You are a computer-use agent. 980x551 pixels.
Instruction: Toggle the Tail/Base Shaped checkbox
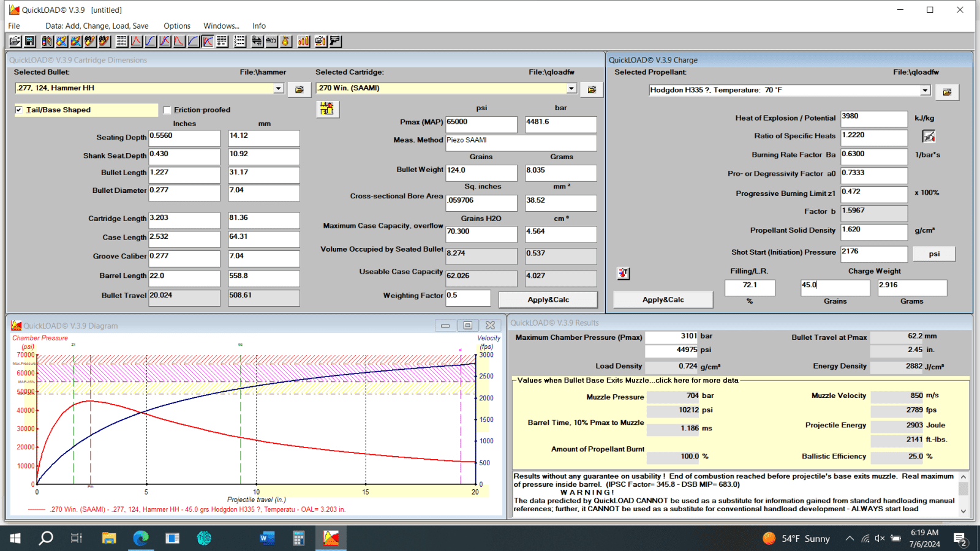pyautogui.click(x=19, y=110)
